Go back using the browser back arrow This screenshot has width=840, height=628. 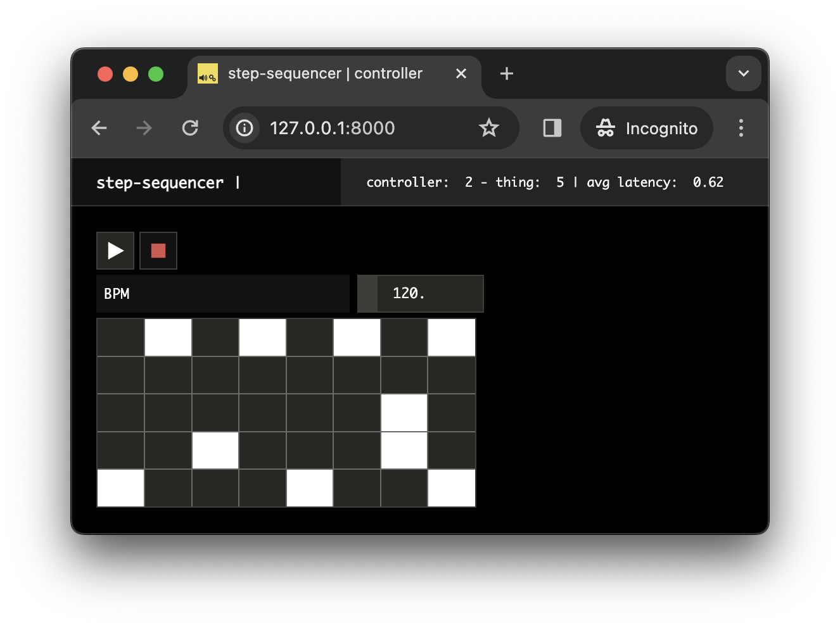99,129
